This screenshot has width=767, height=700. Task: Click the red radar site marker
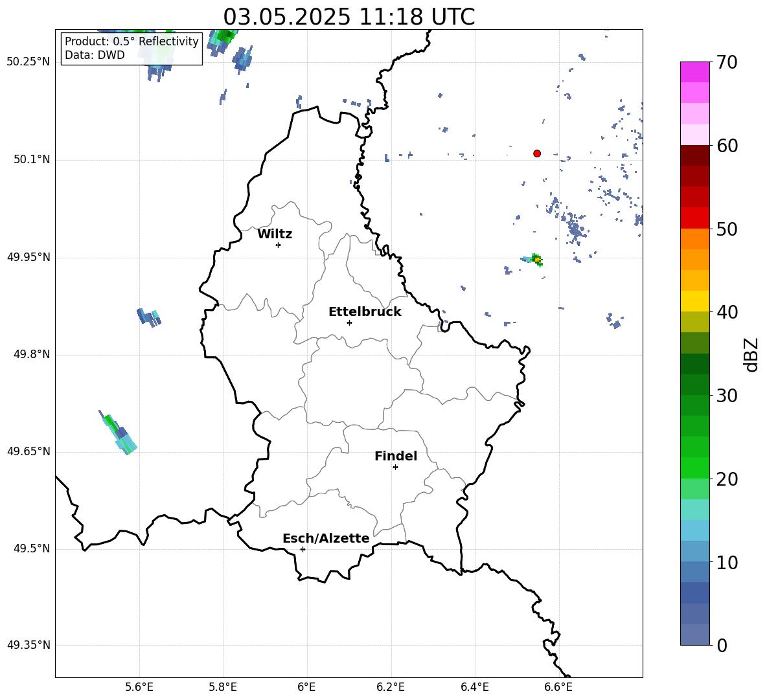click(537, 153)
